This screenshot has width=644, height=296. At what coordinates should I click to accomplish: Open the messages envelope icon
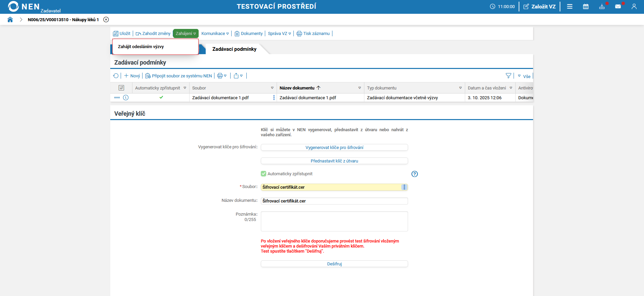(x=618, y=6)
